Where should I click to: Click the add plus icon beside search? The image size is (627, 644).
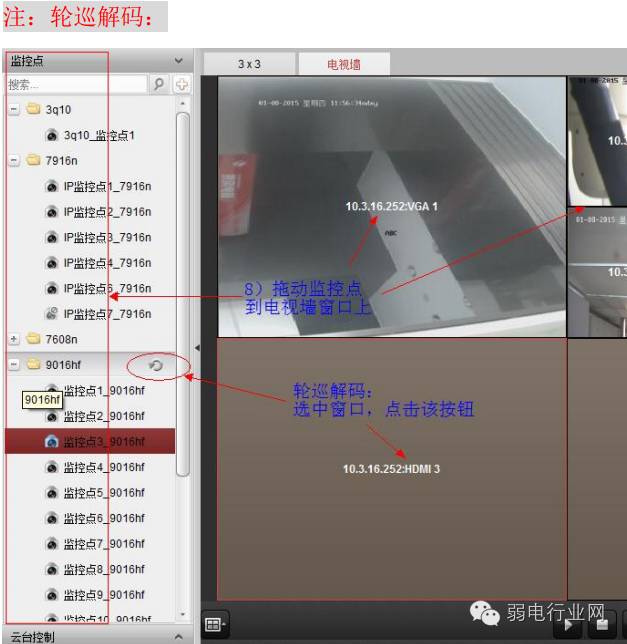[x=181, y=84]
